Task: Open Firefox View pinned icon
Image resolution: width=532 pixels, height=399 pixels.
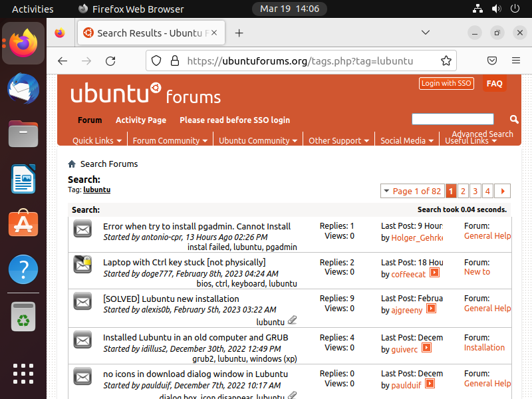Action: [x=60, y=33]
